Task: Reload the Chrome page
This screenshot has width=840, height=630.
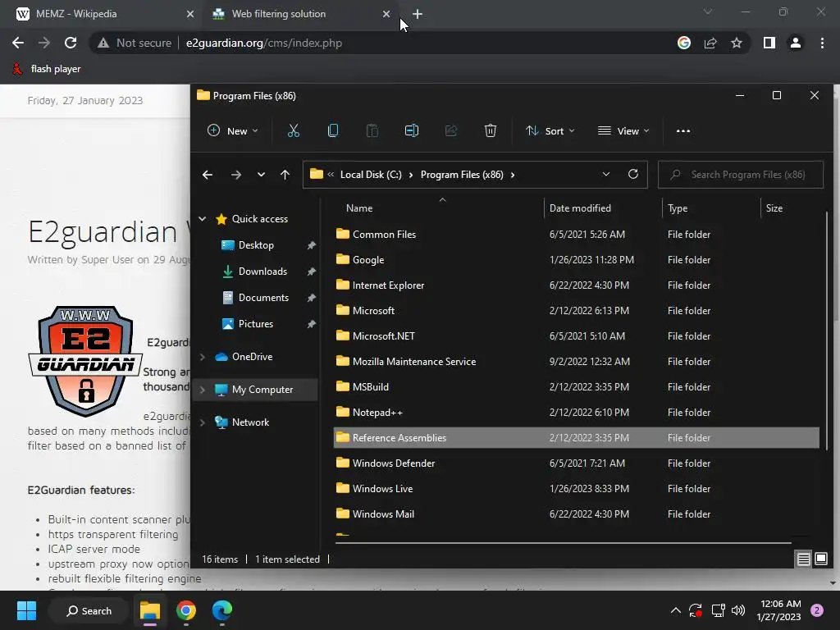Action: [71, 43]
